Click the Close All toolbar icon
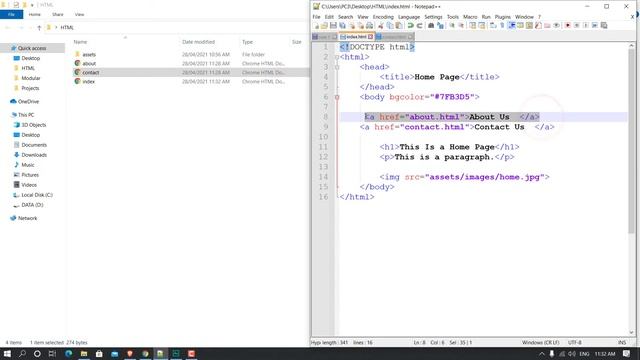 [361, 25]
